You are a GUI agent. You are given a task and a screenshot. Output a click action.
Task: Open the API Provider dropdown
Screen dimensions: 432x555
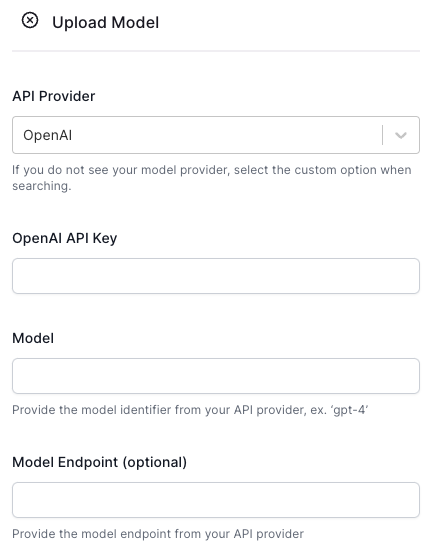tap(216, 135)
